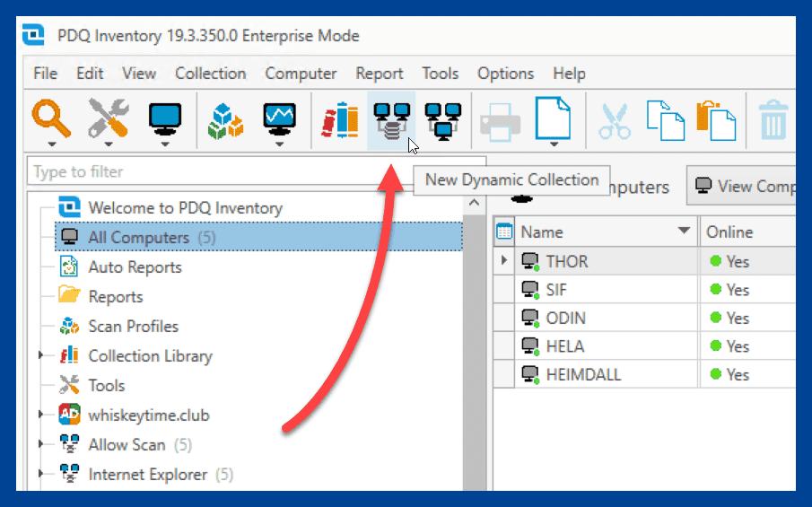Click the Scan Profiles cubes tree icon
The width and height of the screenshot is (812, 507).
click(x=69, y=327)
